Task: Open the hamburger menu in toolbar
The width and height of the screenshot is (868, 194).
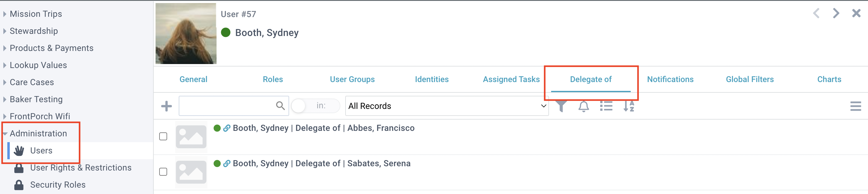Action: [855, 106]
